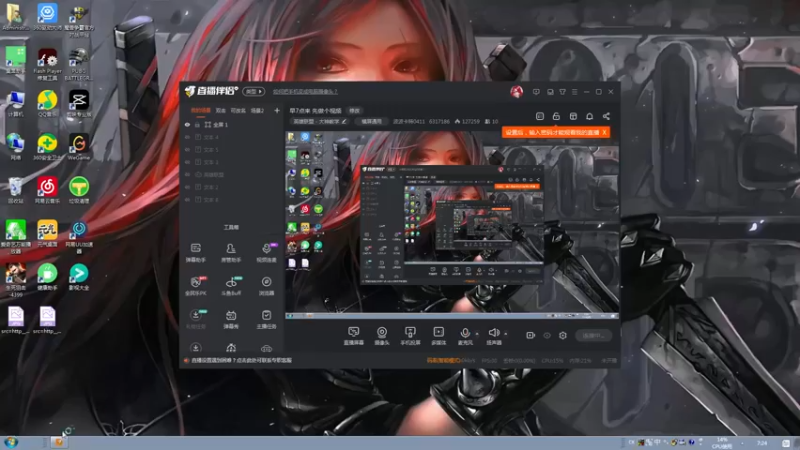This screenshot has width=800, height=450.
Task: Toggle lock icon on 全屏 1 source
Action: (197, 124)
